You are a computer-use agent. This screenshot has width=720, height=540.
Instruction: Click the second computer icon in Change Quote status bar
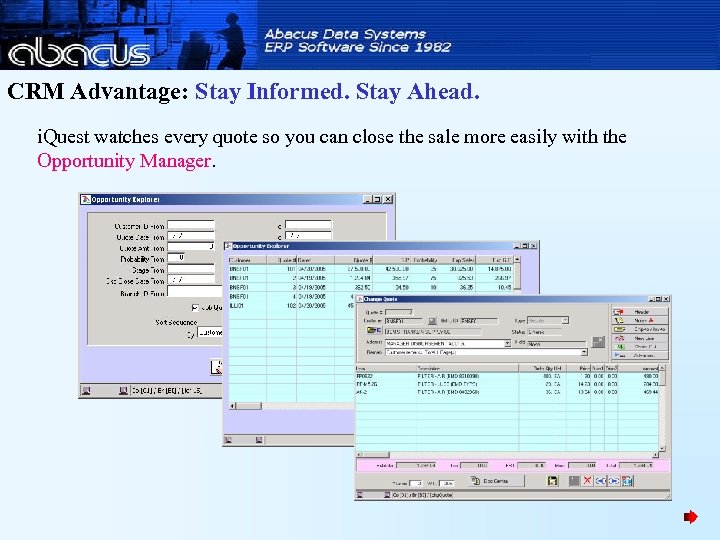(387, 495)
